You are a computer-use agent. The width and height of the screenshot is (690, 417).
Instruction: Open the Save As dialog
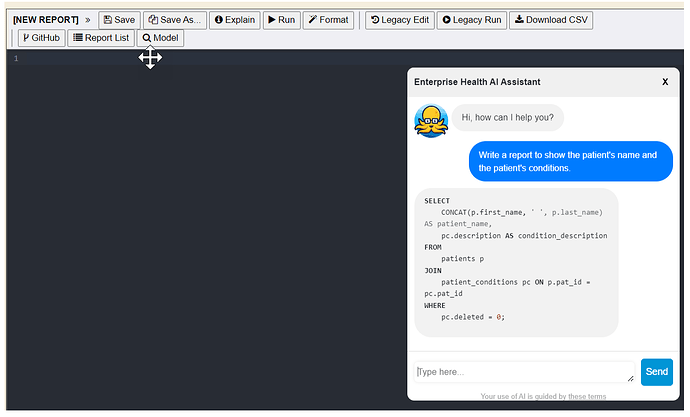point(174,20)
